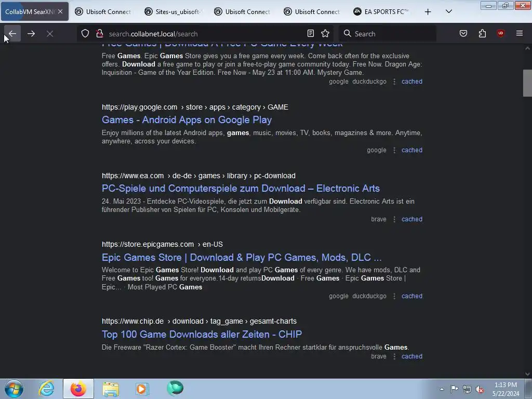The height and width of the screenshot is (399, 532).
Task: Open the clock showing 1:13 PM
Action: pyautogui.click(x=506, y=389)
